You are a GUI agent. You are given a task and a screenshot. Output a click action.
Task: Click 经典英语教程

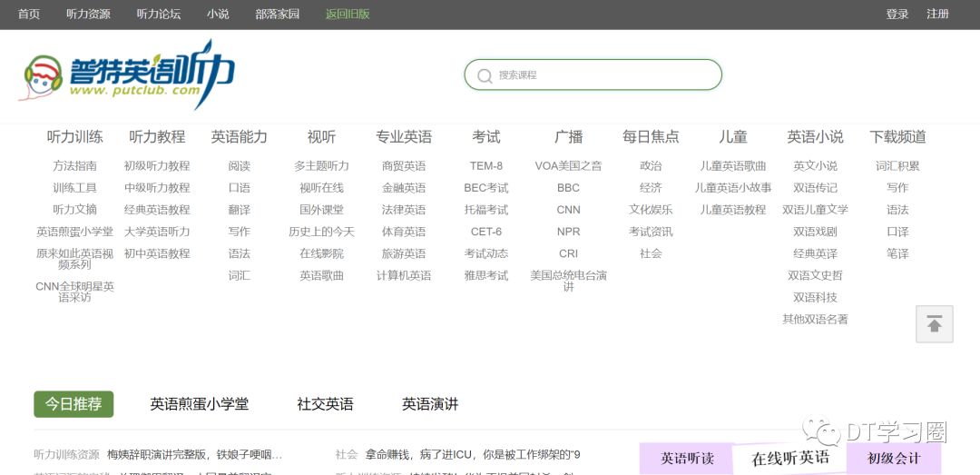[157, 210]
